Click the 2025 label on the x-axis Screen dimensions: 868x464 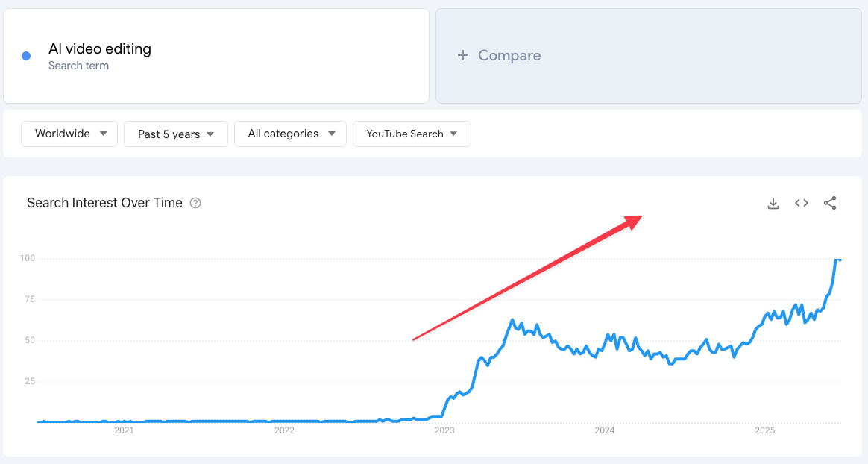[x=764, y=430]
